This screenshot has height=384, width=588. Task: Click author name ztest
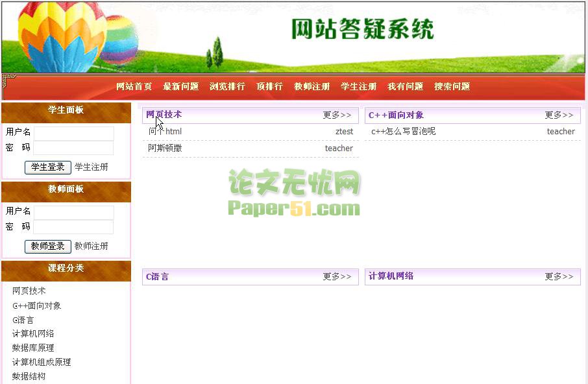344,132
